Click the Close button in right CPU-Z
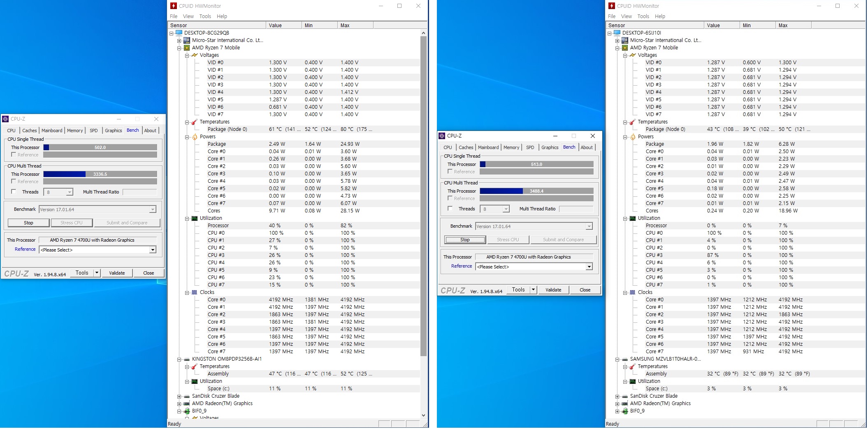The width and height of the screenshot is (868, 429). coord(585,290)
